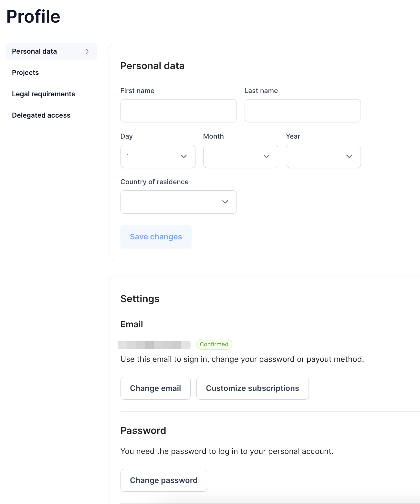This screenshot has width=420, height=504.
Task: Open the Country of residence dropdown
Action: point(178,202)
